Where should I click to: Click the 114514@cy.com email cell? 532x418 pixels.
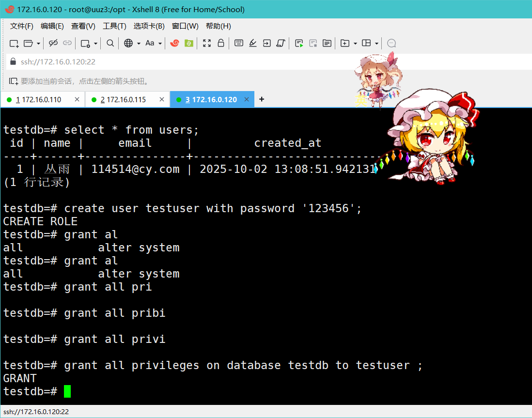pos(135,169)
